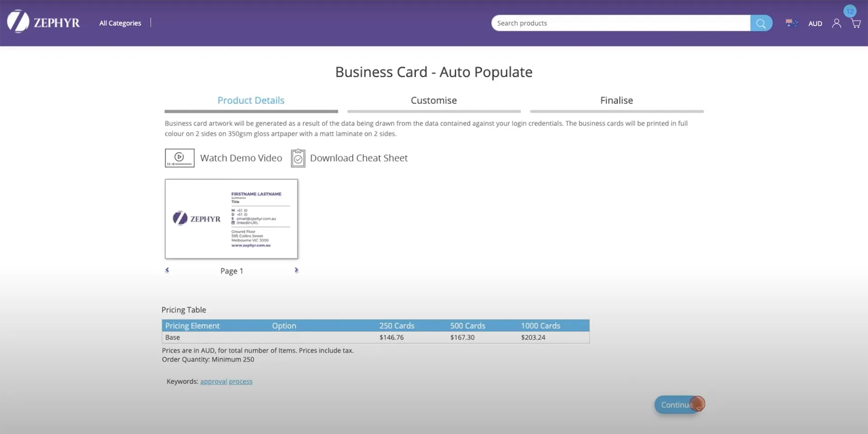Image resolution: width=868 pixels, height=434 pixels.
Task: Click the Pricing Table heading
Action: point(184,310)
